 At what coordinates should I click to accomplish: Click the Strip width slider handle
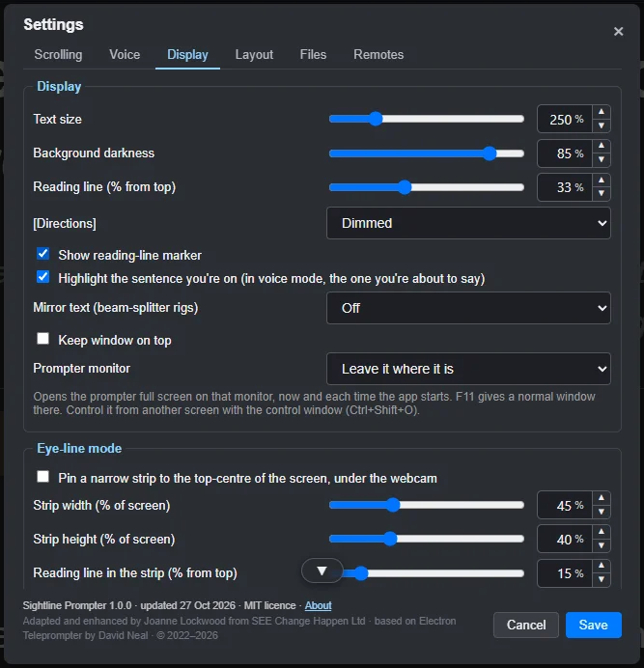pos(393,505)
